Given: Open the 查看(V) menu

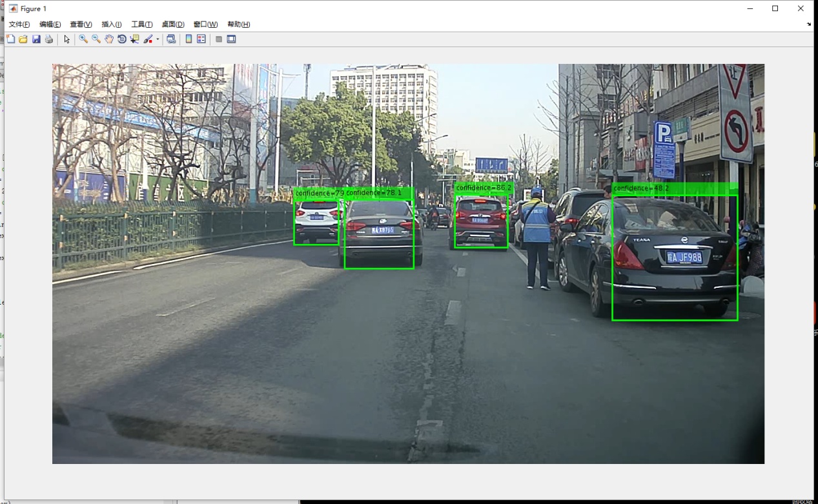Looking at the screenshot, I should pyautogui.click(x=81, y=25).
